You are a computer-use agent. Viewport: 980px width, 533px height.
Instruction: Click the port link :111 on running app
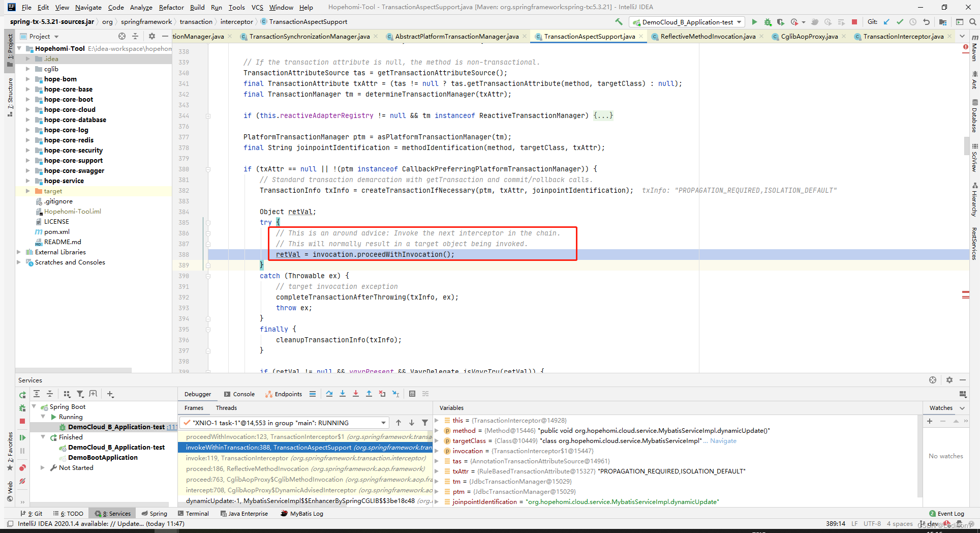tap(172, 427)
